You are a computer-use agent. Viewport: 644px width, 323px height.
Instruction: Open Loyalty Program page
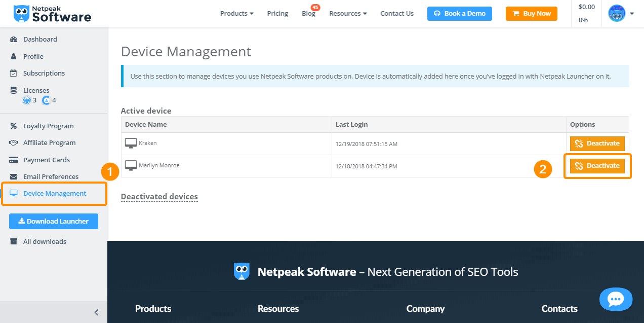pos(48,126)
